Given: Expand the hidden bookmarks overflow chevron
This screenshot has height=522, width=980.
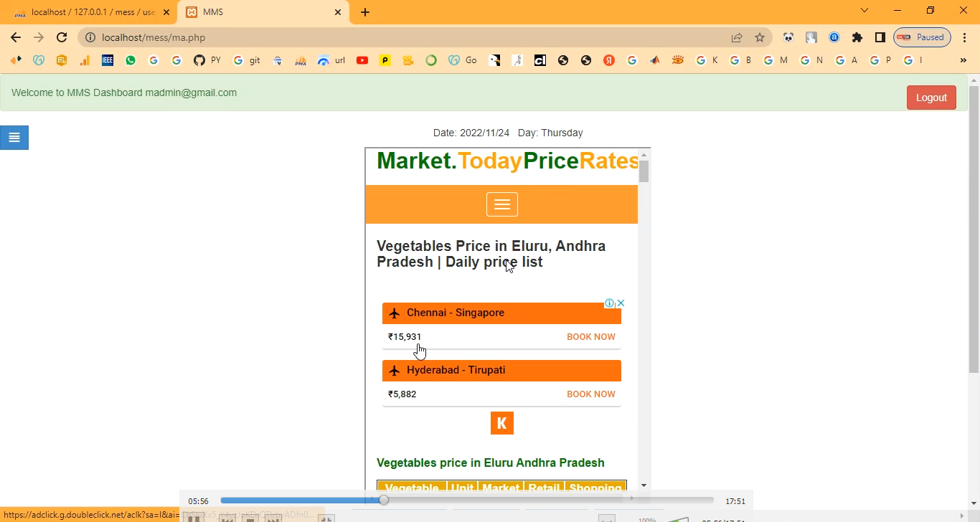Looking at the screenshot, I should [x=963, y=61].
